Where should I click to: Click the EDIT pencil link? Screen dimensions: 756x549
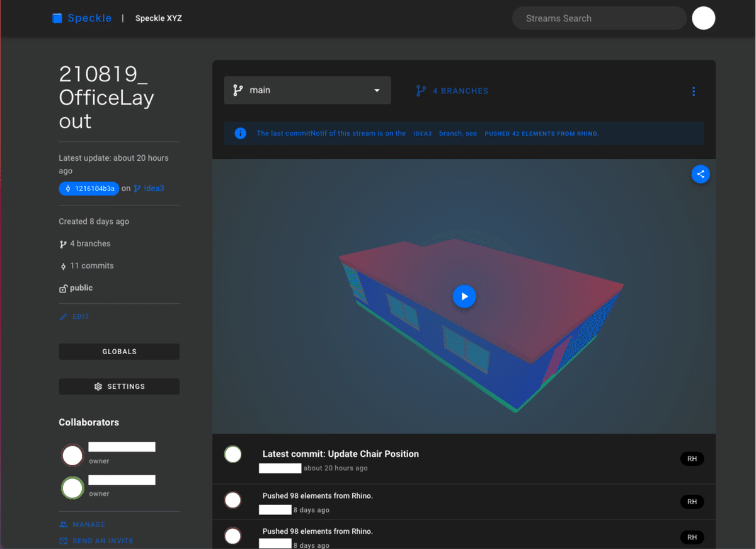point(74,316)
